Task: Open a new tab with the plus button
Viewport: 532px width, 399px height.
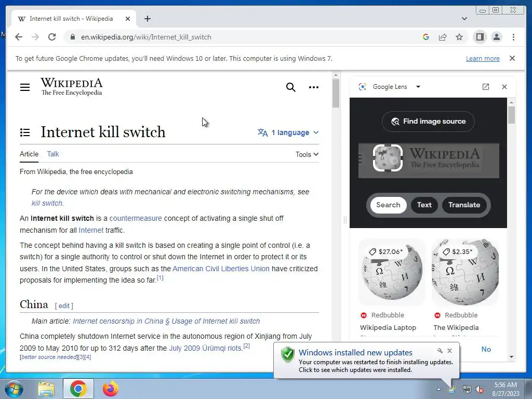Action: click(x=147, y=19)
